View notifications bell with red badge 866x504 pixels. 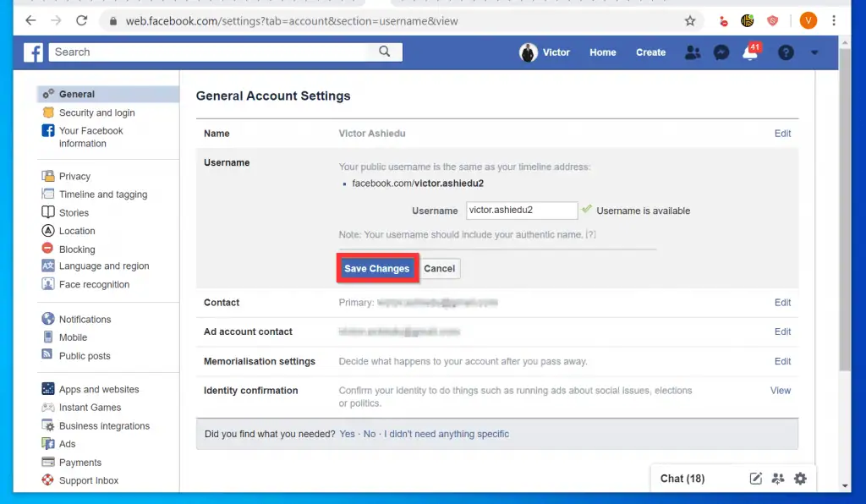pyautogui.click(x=749, y=52)
